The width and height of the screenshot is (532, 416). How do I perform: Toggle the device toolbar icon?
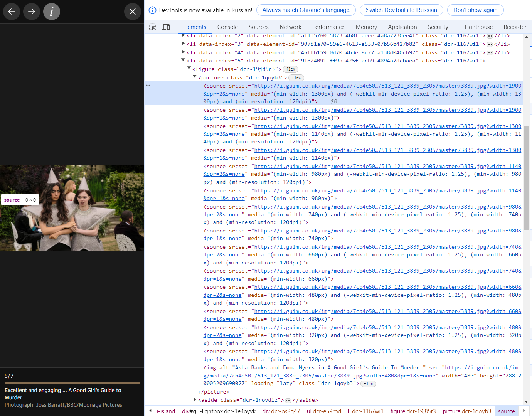[166, 27]
